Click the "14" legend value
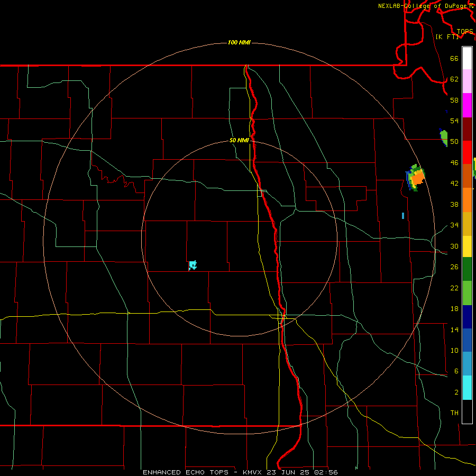Viewport: 476px width, 476px height. point(454,329)
